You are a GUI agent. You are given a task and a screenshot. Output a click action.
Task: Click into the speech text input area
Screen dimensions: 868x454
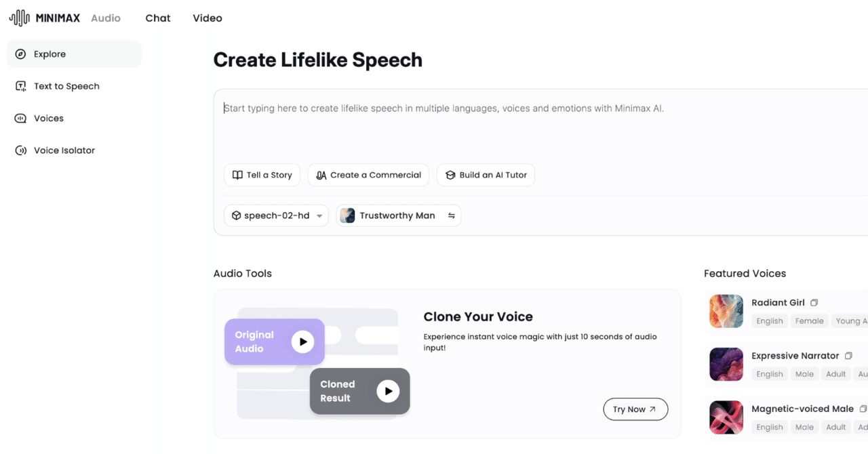click(475, 129)
